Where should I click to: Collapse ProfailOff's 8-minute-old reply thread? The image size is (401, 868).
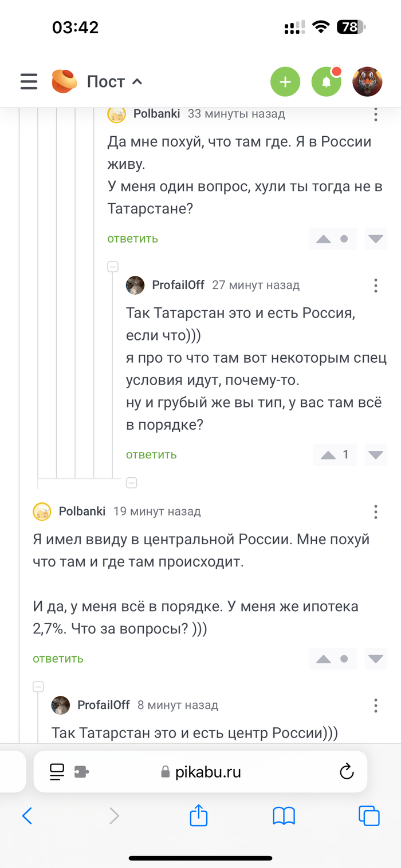click(x=38, y=686)
